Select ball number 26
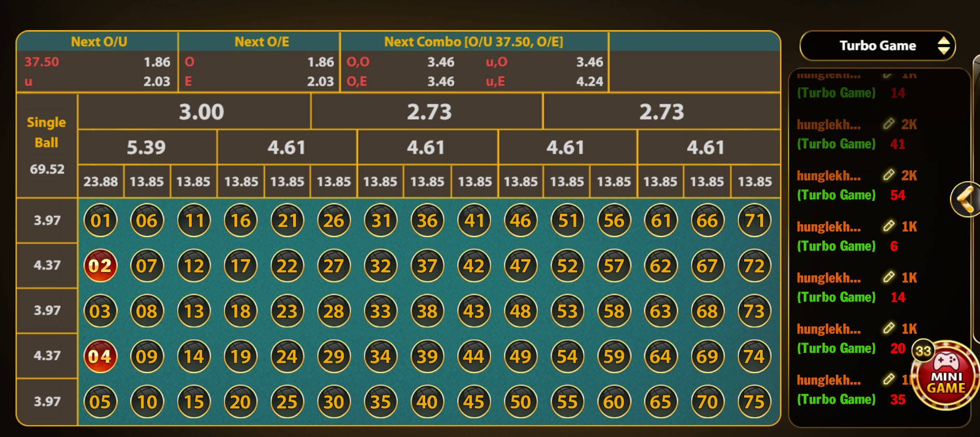The width and height of the screenshot is (980, 437). coord(334,221)
